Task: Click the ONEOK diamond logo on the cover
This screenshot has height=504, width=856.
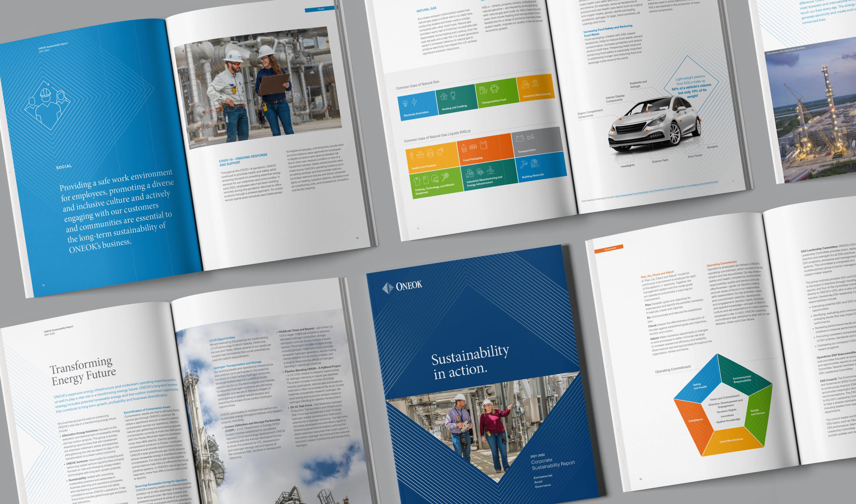Action: pos(388,288)
